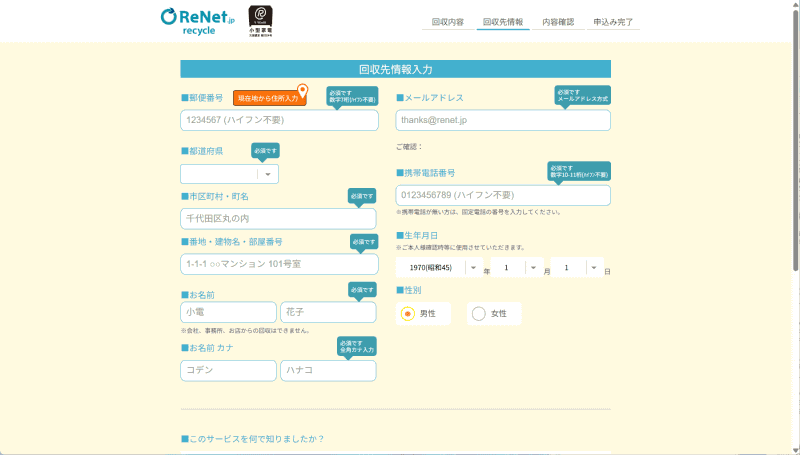
Task: Focus the family name field showing 小電
Action: (x=228, y=312)
